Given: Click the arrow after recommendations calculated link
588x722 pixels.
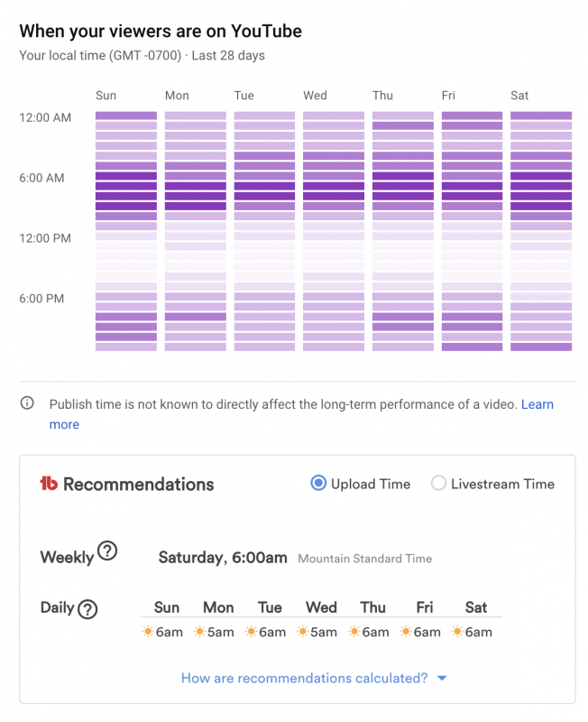Looking at the screenshot, I should click(x=442, y=679).
